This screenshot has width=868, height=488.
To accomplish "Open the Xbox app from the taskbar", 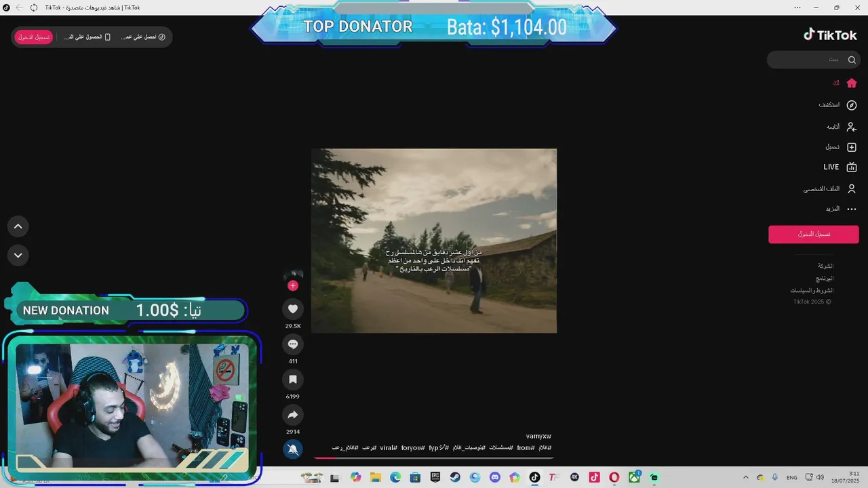I will [x=634, y=478].
